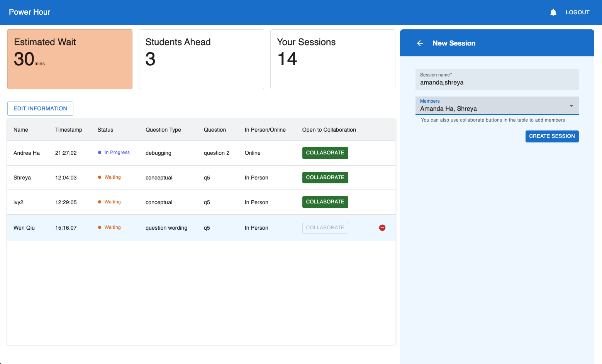Click the debugging question type

(158, 153)
